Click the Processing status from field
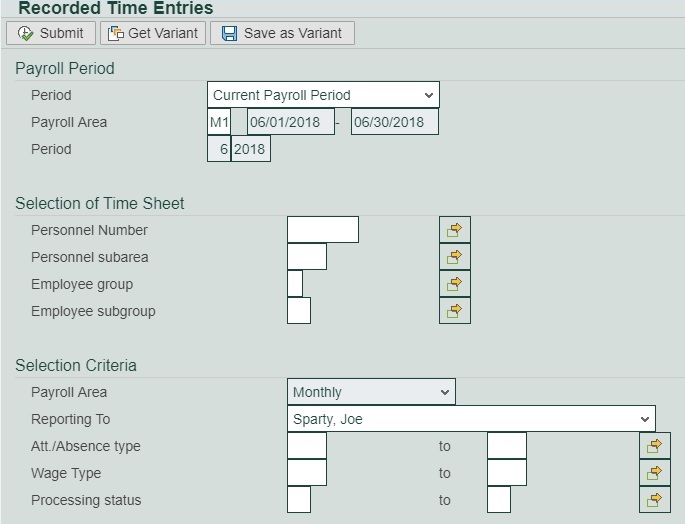 (x=298, y=500)
